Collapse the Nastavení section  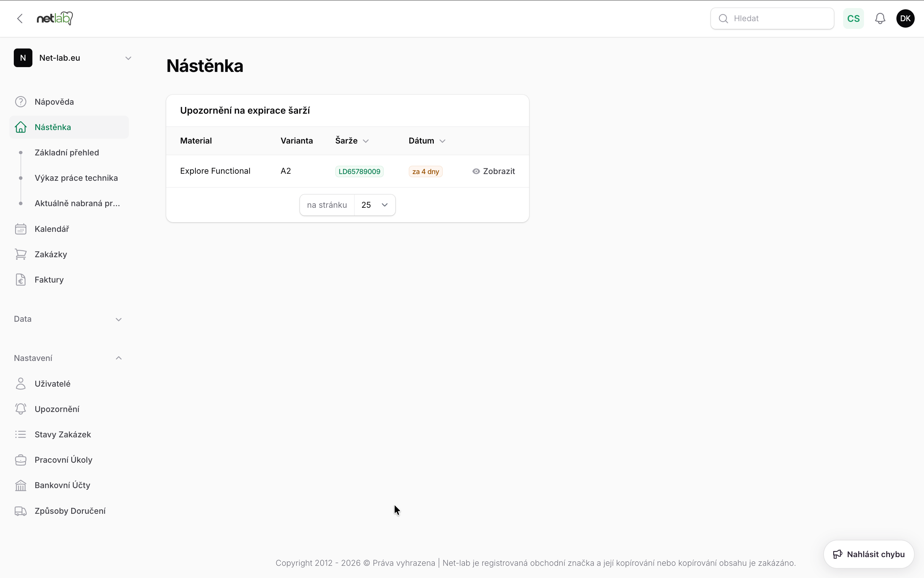(68, 358)
